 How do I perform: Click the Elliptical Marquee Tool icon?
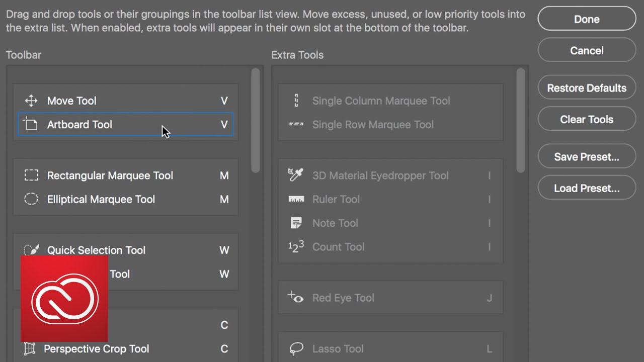[x=31, y=199]
